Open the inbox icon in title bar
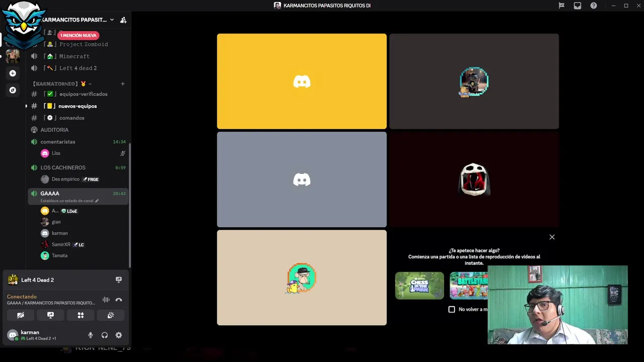 pos(578,6)
